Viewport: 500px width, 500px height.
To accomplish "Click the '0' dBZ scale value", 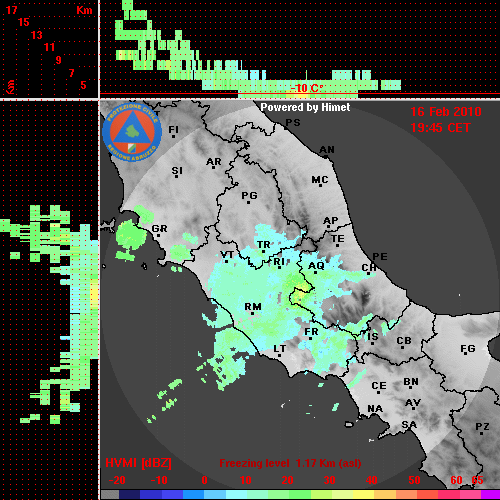I will [204, 480].
